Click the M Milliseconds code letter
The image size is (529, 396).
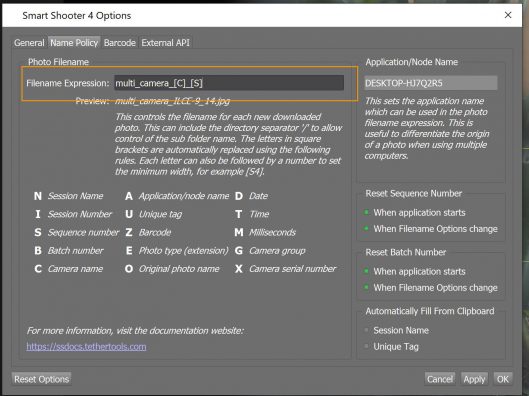coord(239,232)
